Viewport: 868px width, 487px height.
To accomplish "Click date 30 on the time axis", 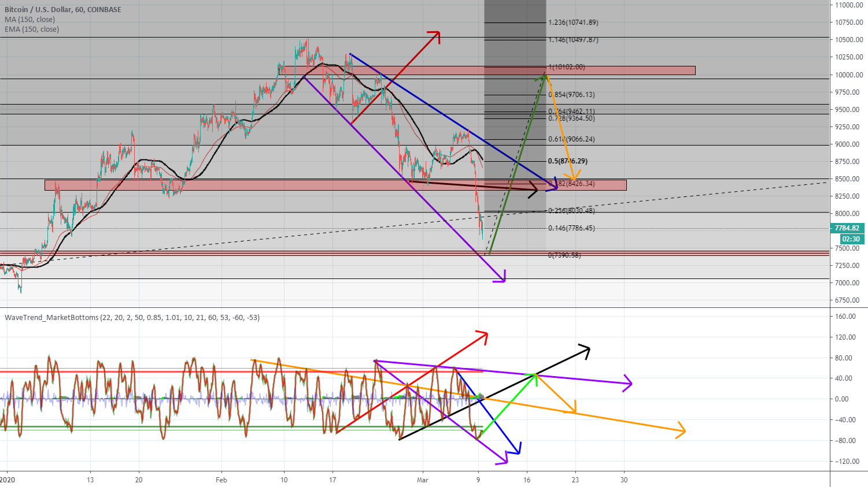I will point(624,479).
